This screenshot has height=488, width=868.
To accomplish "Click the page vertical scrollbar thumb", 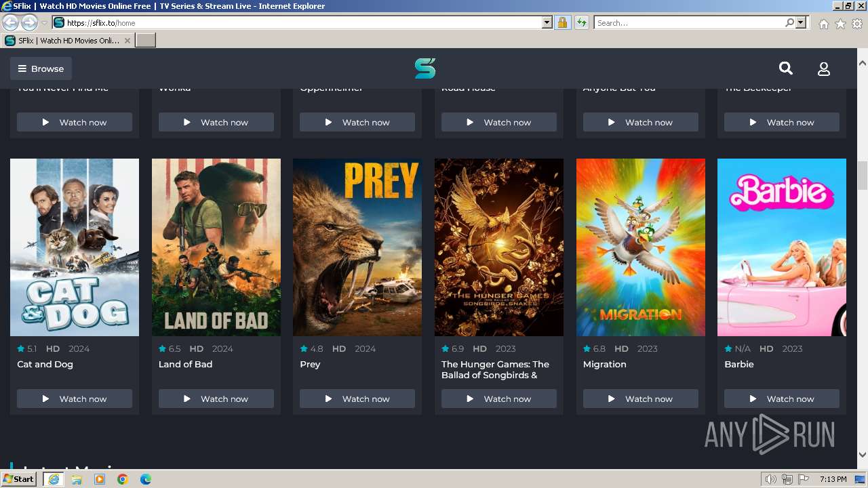I will [x=863, y=176].
